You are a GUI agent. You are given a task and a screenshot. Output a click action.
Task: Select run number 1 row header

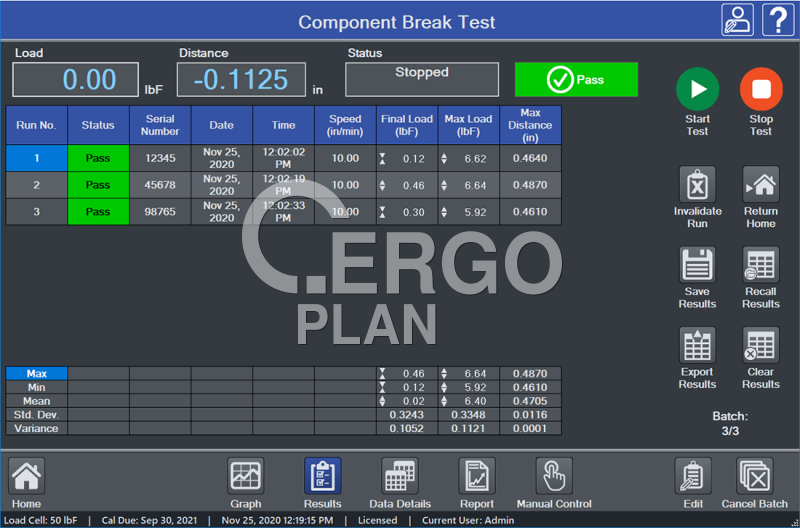click(x=36, y=158)
